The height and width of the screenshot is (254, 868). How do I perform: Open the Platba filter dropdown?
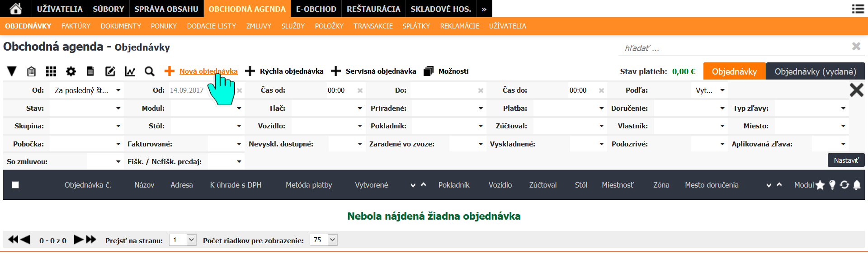tap(569, 108)
